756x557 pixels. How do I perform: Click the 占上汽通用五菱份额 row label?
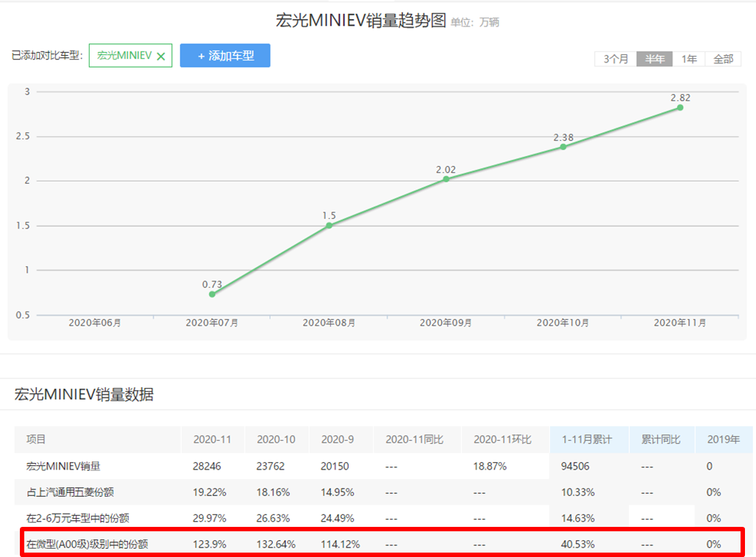pyautogui.click(x=70, y=492)
